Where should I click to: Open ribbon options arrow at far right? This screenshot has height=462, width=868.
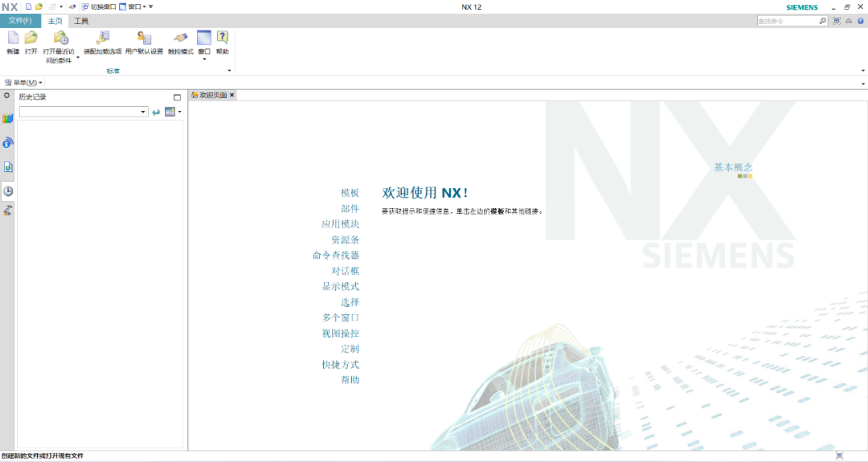click(x=863, y=70)
